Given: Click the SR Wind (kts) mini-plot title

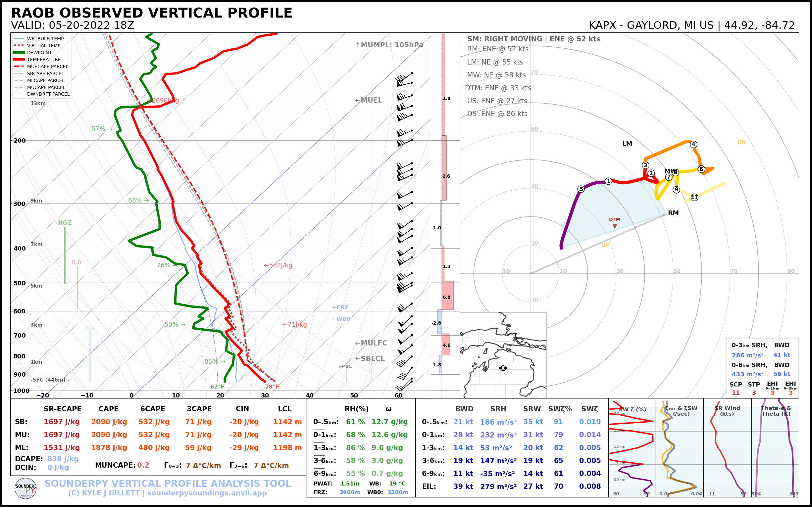Looking at the screenshot, I should coord(727,411).
